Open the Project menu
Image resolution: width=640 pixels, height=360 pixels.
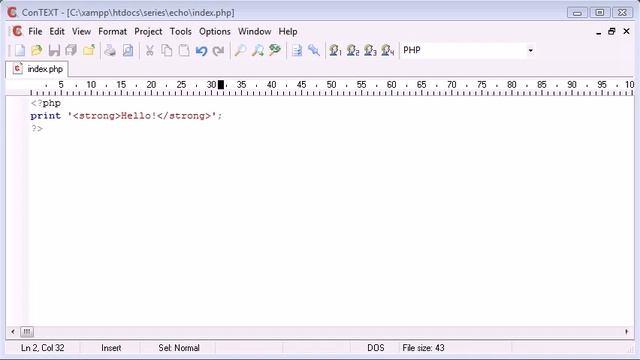coord(148,31)
